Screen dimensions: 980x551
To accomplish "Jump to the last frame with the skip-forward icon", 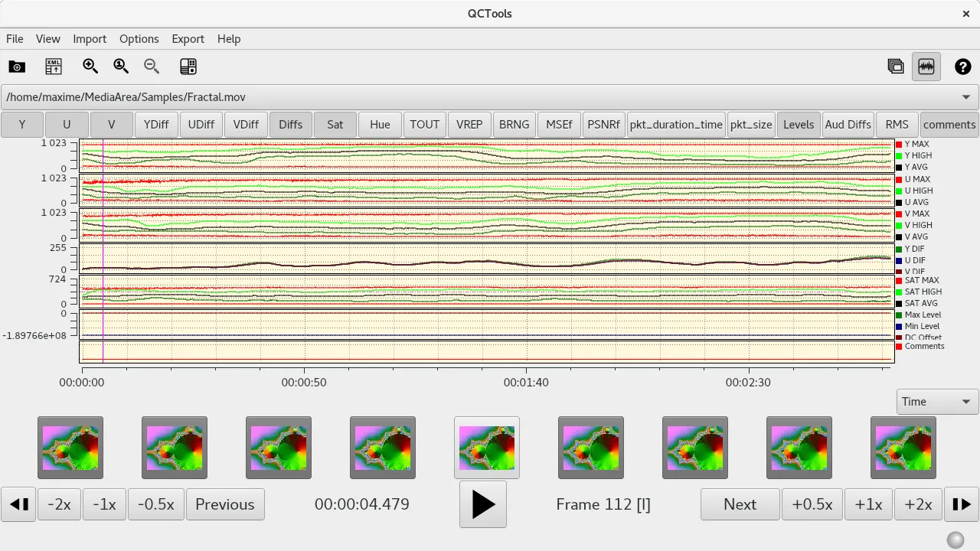I will [x=962, y=504].
